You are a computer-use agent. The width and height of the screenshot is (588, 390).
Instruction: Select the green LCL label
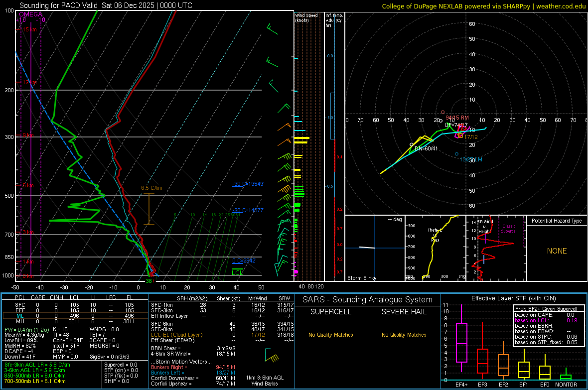(x=237, y=272)
